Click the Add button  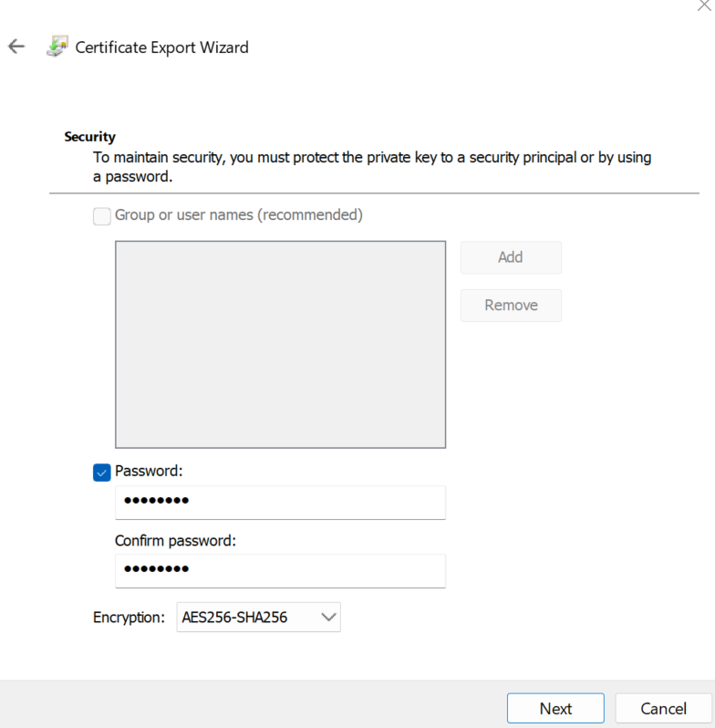coord(511,257)
